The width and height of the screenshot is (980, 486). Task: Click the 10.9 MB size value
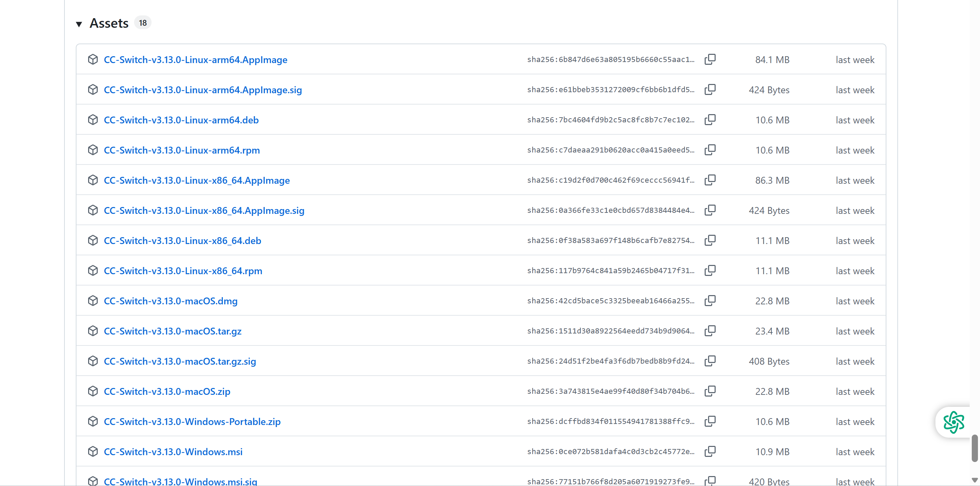(772, 452)
